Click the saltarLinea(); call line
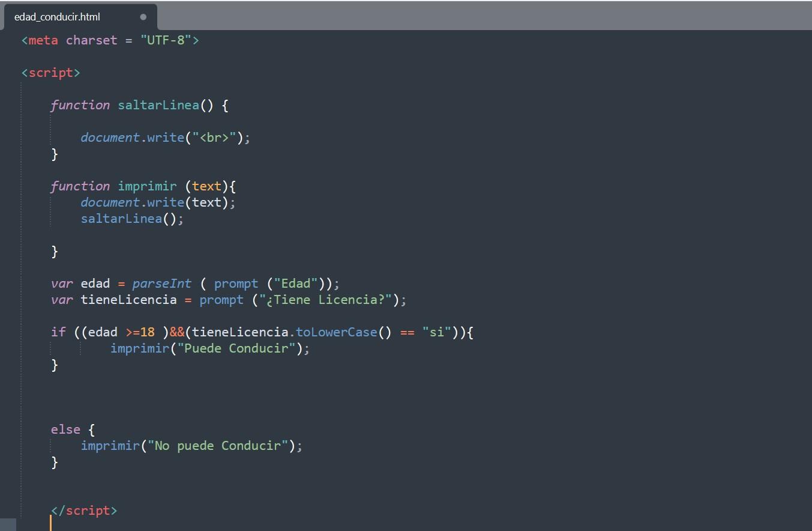This screenshot has height=531, width=812. (x=132, y=219)
